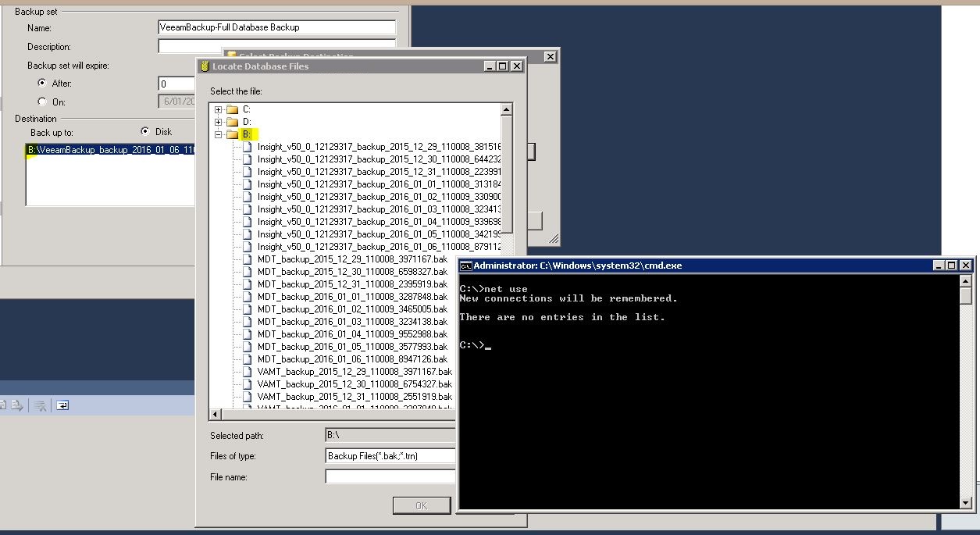980x535 pixels.
Task: Select MDT_backup_2016_01_03_110008_3234138.bak
Action: coord(352,322)
